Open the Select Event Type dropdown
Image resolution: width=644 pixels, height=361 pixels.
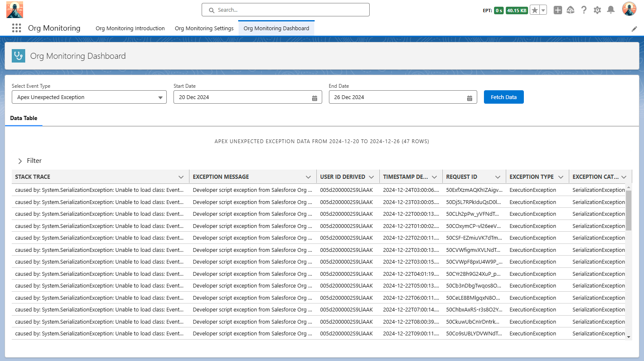pyautogui.click(x=89, y=97)
